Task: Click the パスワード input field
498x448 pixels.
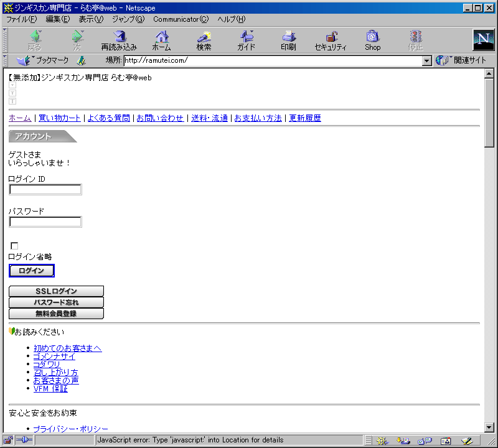Action: 45,222
